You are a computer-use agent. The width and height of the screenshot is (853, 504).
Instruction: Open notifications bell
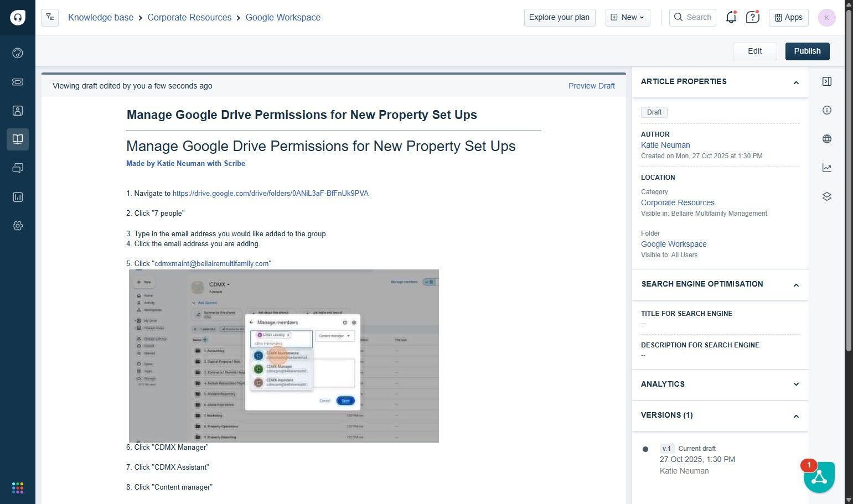coord(731,17)
